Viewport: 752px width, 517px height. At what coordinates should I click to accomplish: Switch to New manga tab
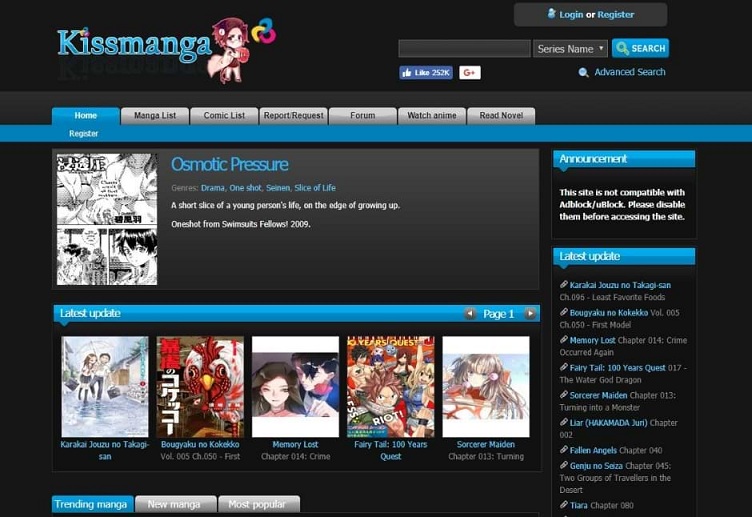[x=176, y=505]
